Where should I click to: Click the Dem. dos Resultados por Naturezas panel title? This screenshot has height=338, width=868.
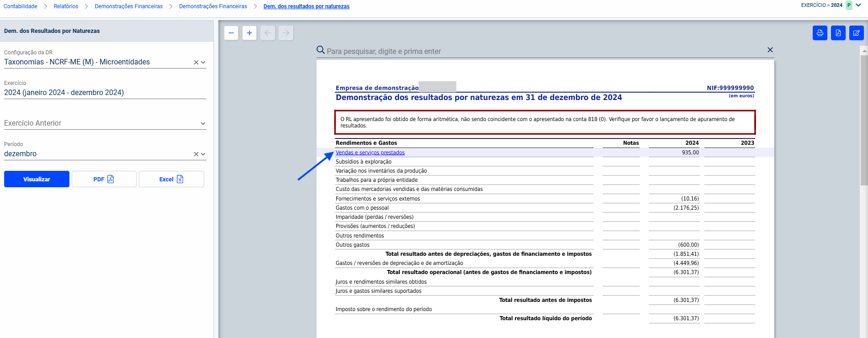pos(52,31)
